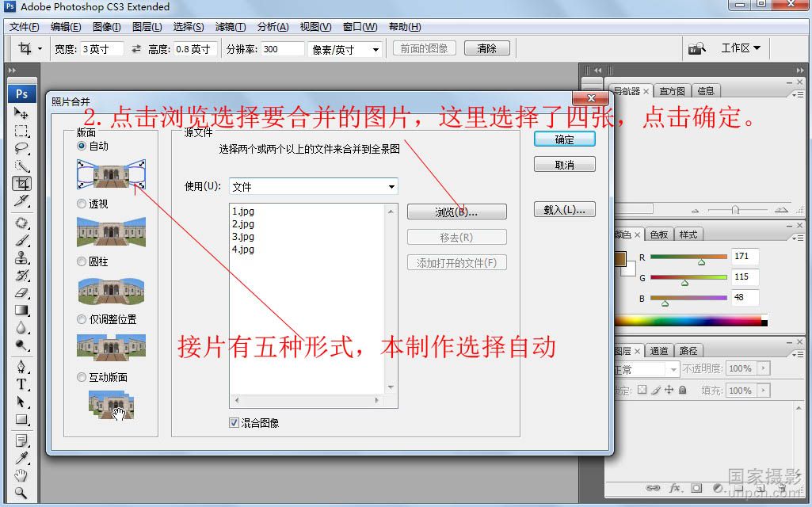812x507 pixels.
Task: Select the Notes tool
Action: [21, 440]
